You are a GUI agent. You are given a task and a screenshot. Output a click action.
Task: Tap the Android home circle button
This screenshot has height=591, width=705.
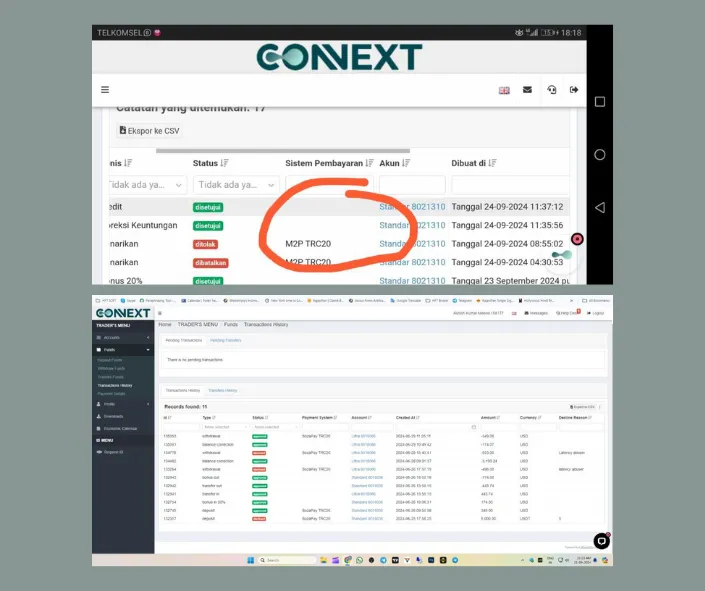click(x=600, y=155)
